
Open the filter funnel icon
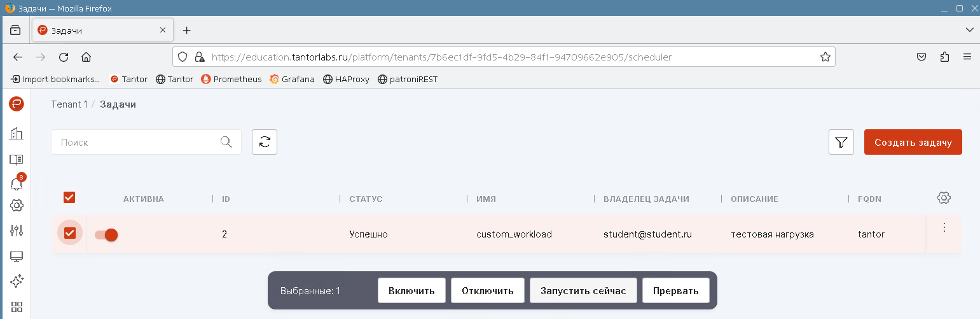(841, 142)
